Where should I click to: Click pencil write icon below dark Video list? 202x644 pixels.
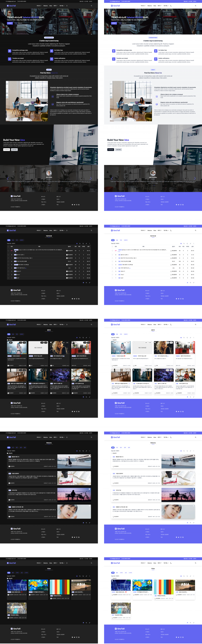90,622
